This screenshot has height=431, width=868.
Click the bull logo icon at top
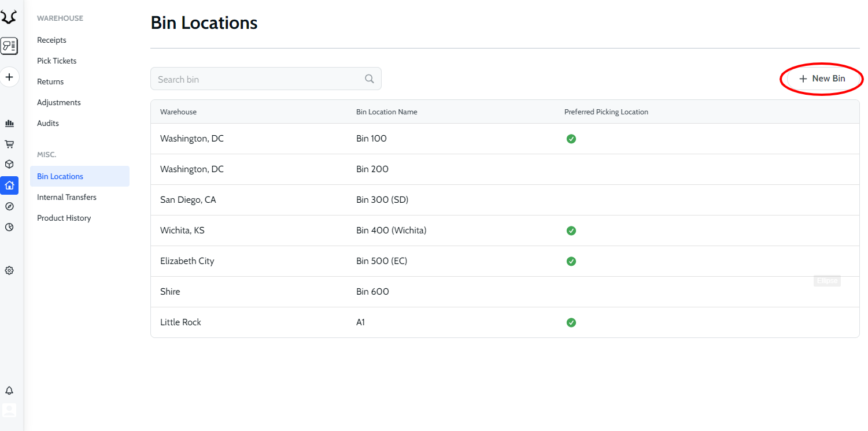click(9, 18)
